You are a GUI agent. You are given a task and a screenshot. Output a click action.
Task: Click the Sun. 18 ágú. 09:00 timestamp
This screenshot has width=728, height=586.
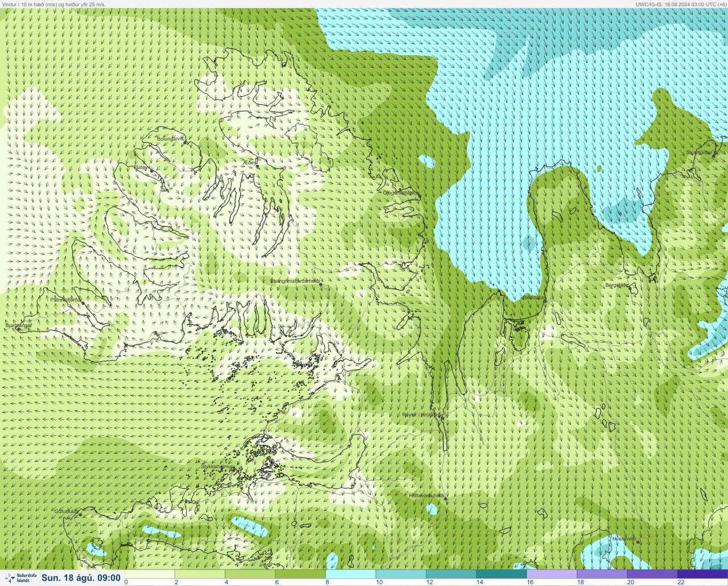pyautogui.click(x=81, y=578)
